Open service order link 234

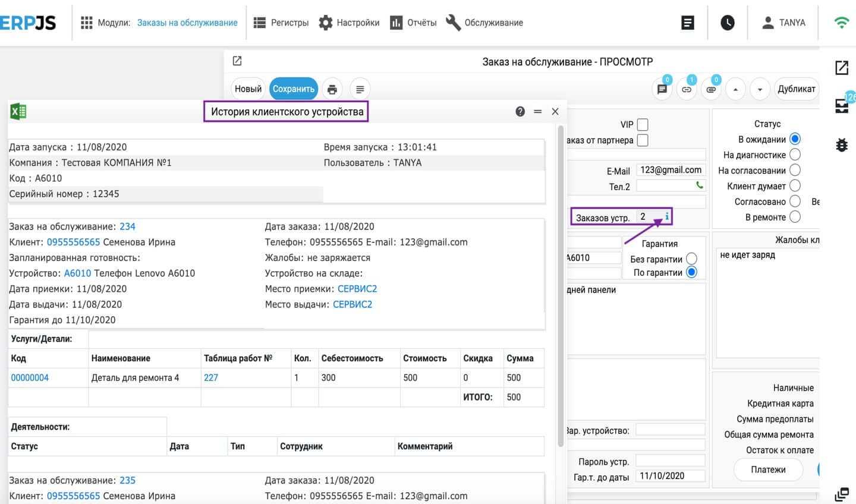[127, 226]
